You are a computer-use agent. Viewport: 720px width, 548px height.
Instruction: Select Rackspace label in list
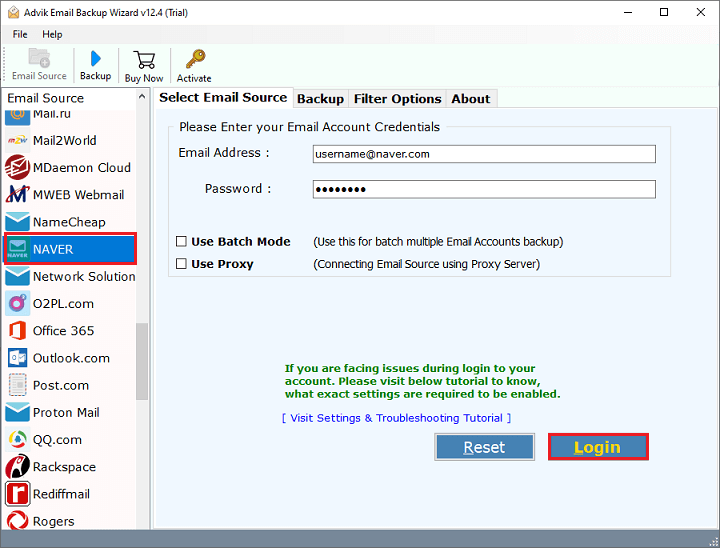click(x=64, y=467)
